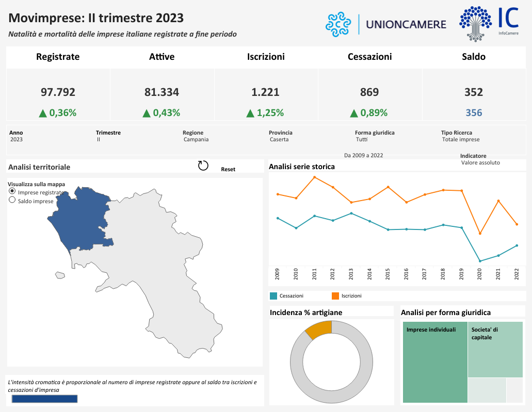Open the Regione filter showing Campania
This screenshot has width=532, height=412.
pyautogui.click(x=196, y=139)
